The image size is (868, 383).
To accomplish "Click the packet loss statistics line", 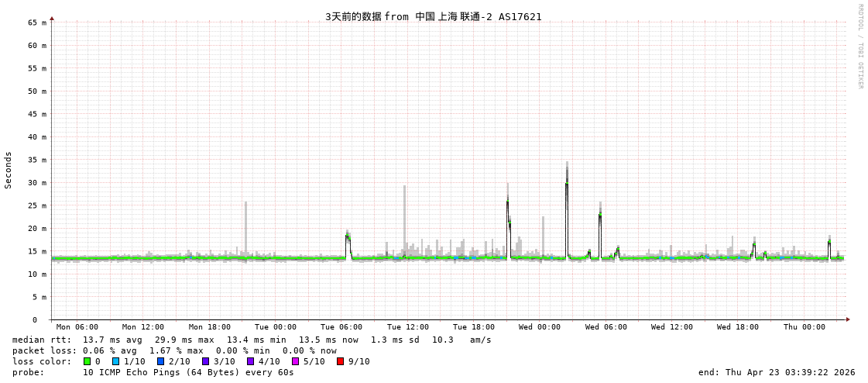I will click(174, 350).
